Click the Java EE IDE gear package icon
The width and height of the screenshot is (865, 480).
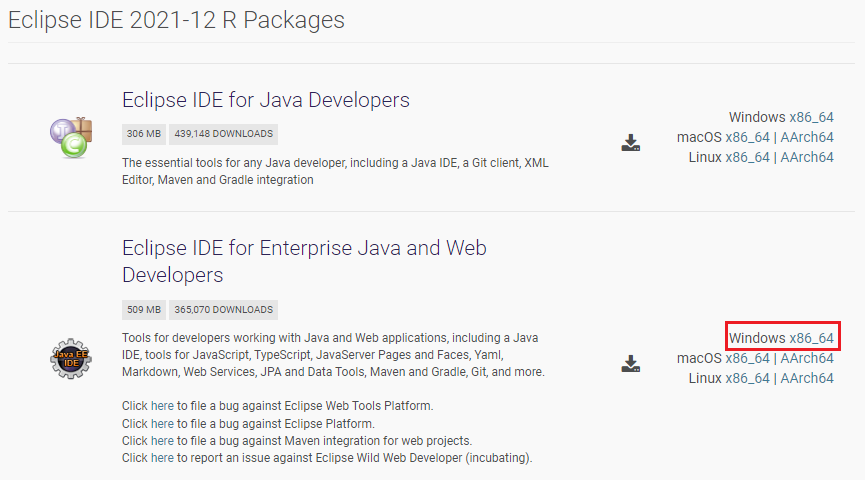tap(71, 359)
